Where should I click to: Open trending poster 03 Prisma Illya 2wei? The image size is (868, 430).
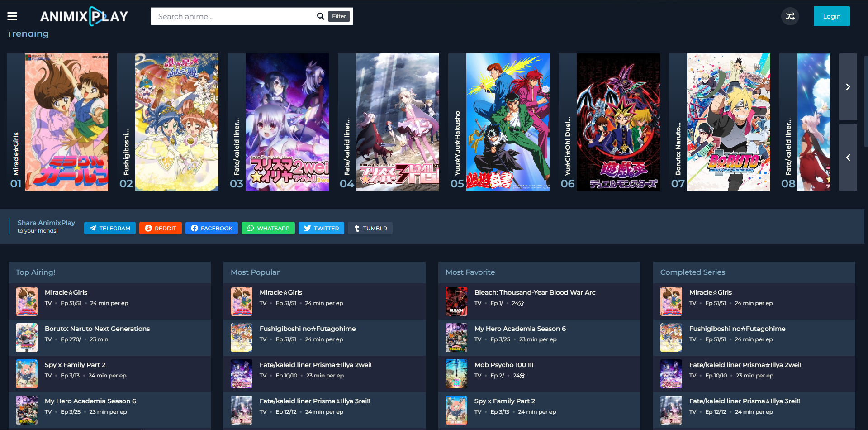tap(287, 122)
